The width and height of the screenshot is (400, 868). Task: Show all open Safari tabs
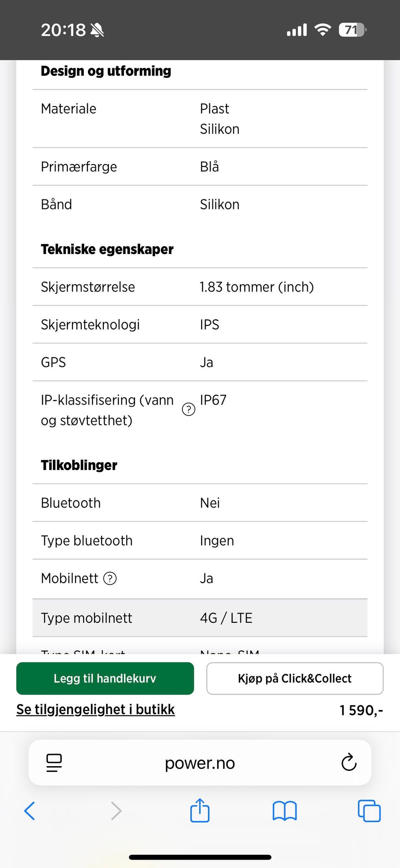click(369, 811)
